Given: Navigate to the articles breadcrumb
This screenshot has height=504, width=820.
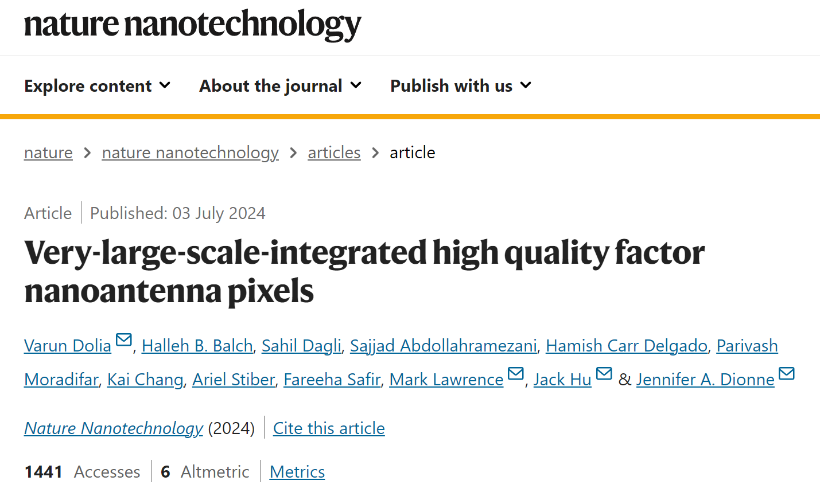Looking at the screenshot, I should pos(334,153).
